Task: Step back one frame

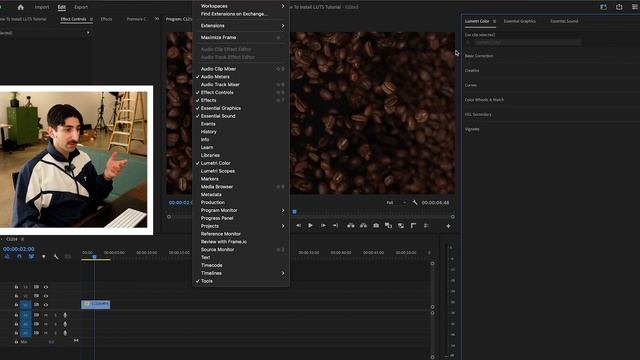Action: (x=298, y=225)
